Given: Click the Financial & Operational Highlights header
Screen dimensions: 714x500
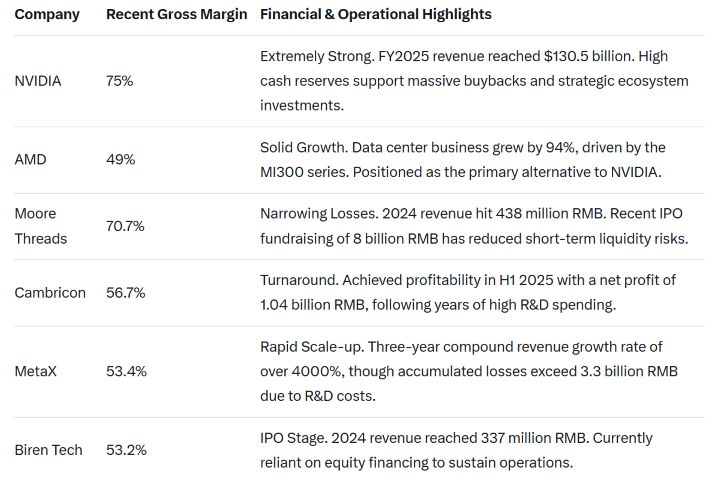Looking at the screenshot, I should [x=375, y=15].
